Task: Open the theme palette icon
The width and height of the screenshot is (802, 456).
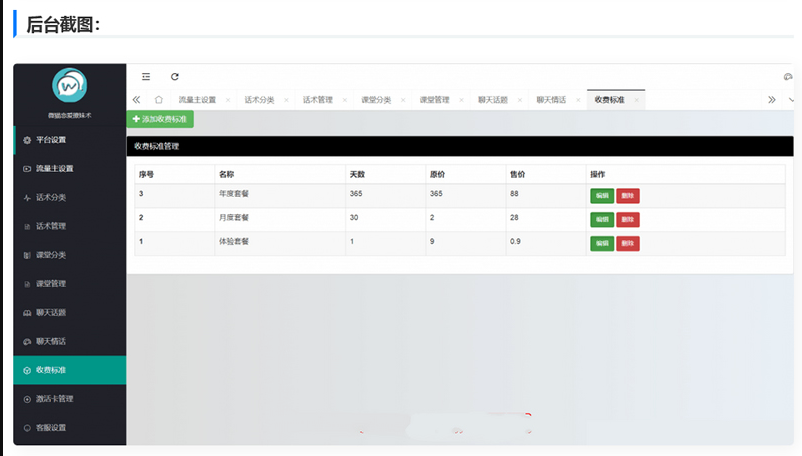Action: point(788,77)
